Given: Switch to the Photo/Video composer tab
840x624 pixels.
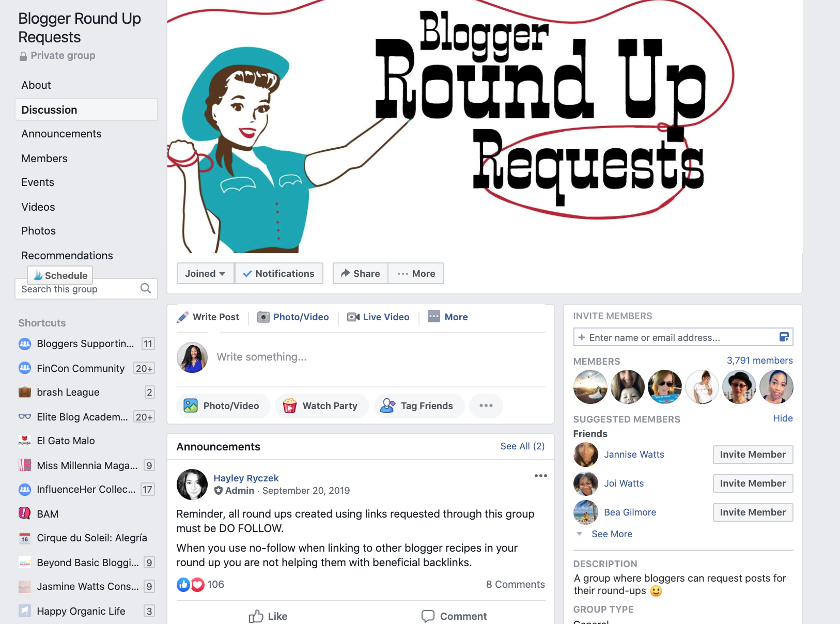Looking at the screenshot, I should [x=293, y=317].
